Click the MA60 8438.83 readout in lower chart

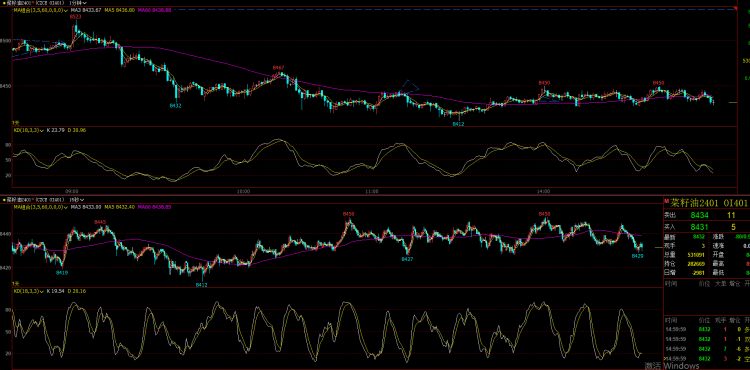[x=154, y=207]
